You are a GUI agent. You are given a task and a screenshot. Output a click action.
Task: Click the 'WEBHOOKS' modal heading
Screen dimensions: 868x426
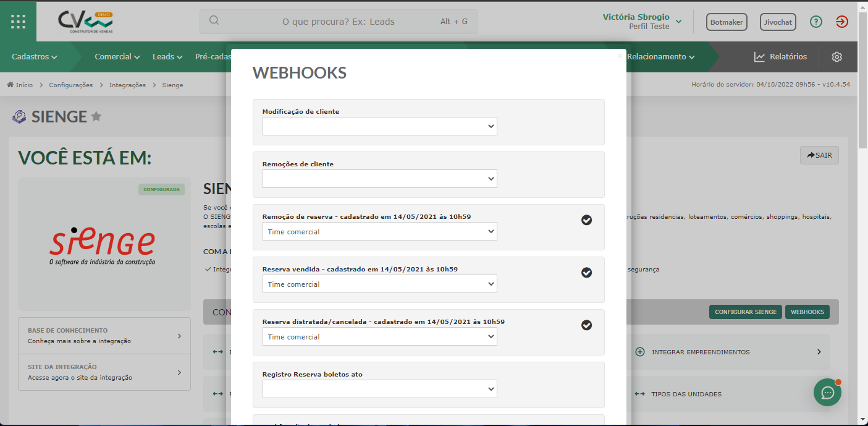pos(300,73)
